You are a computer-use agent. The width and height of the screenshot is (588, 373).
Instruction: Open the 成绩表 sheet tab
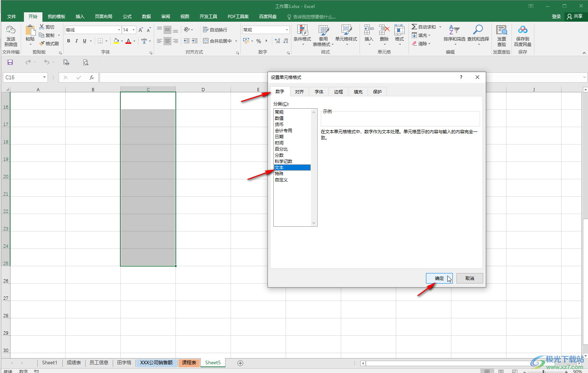(74, 362)
